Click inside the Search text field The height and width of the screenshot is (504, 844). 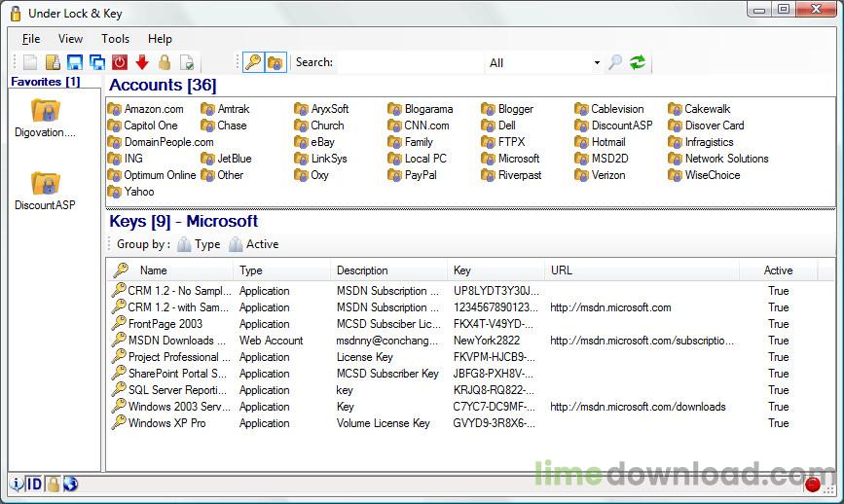[410, 62]
